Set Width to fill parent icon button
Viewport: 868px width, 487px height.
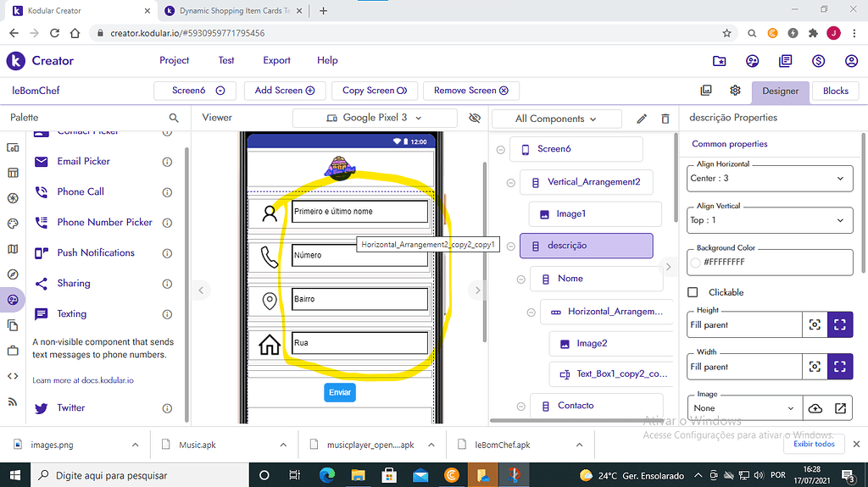tap(840, 367)
